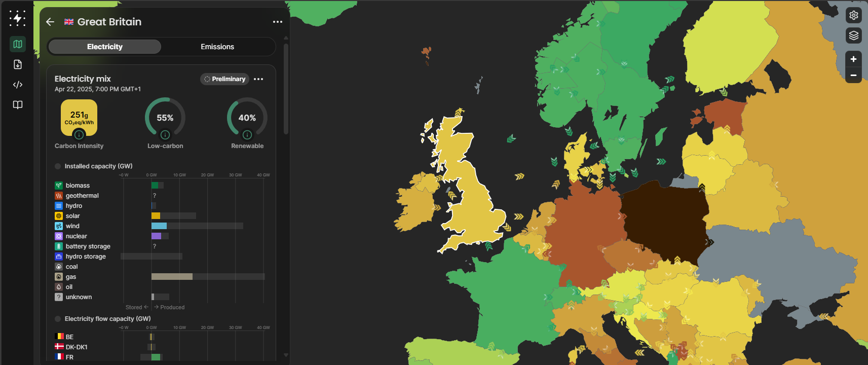
Task: Open Electricity mix card options menu
Action: 258,79
